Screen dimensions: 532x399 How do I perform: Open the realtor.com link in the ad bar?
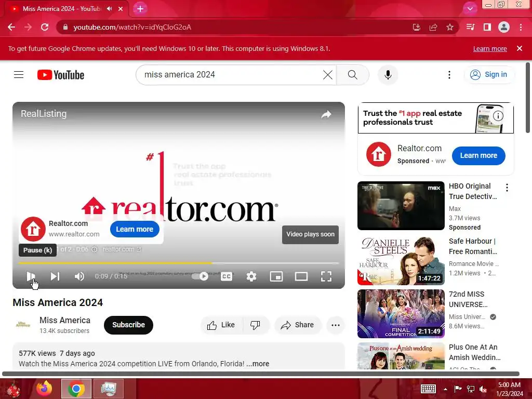click(122, 249)
